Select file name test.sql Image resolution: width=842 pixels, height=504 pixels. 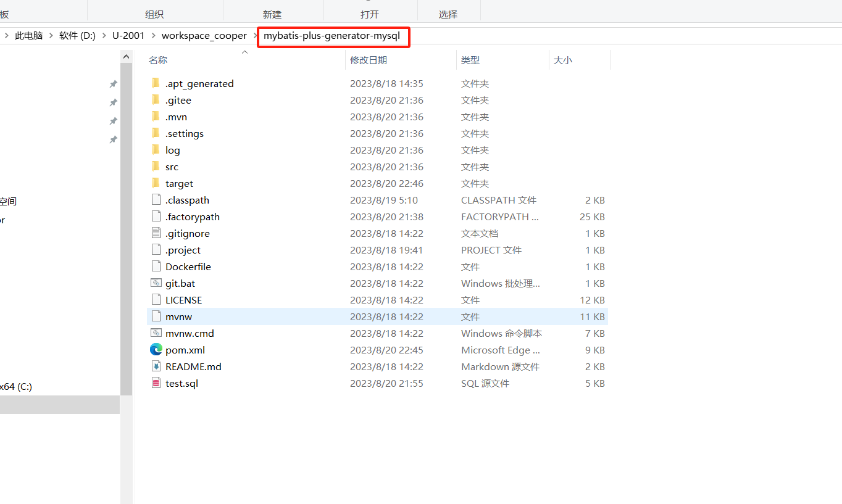pos(181,383)
